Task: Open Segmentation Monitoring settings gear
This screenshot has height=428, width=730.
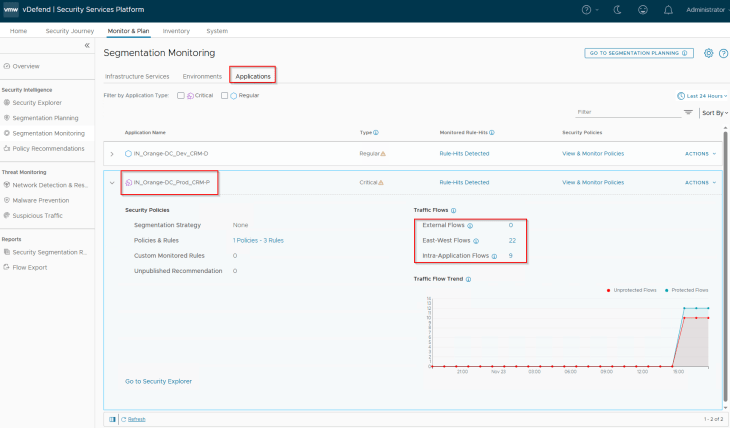Action: 708,53
